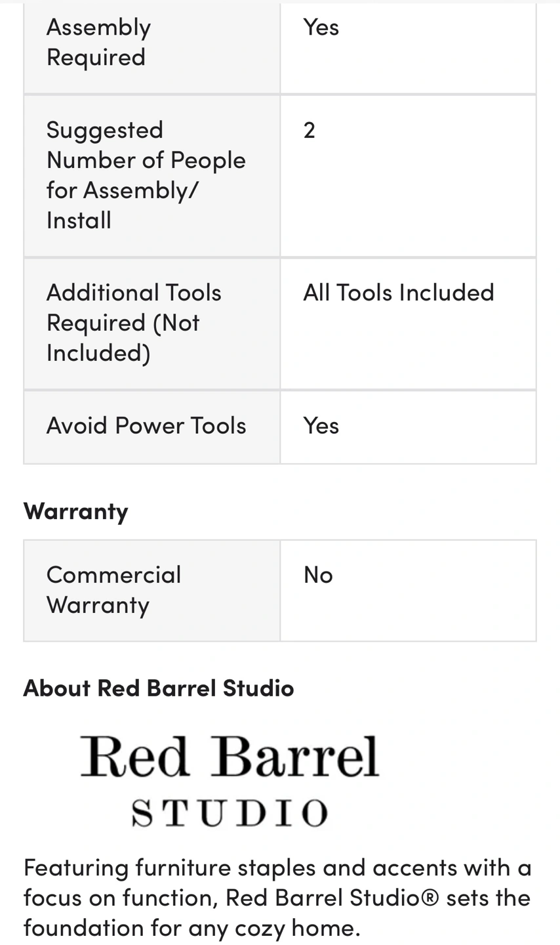Select the "No" value for Commercial Warranty
The height and width of the screenshot is (945, 560).
[x=318, y=575]
